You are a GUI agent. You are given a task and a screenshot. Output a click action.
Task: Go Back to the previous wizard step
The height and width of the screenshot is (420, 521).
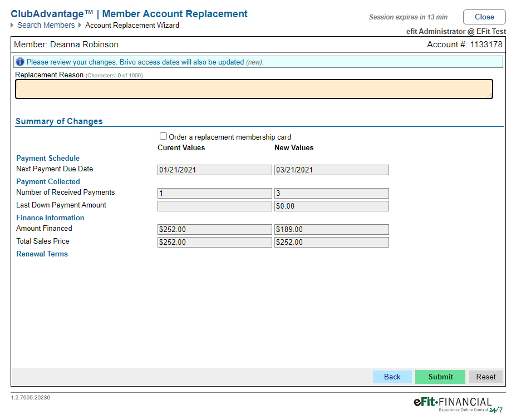coord(392,377)
